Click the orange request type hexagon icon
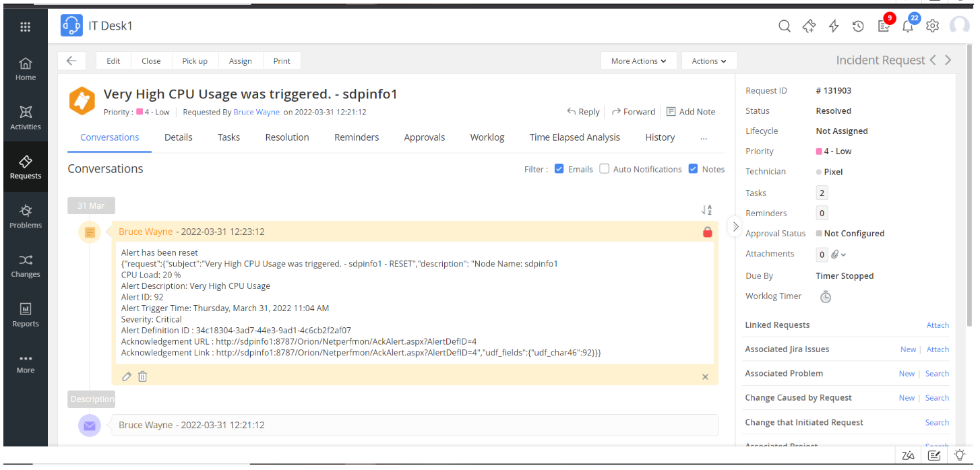 pos(83,101)
